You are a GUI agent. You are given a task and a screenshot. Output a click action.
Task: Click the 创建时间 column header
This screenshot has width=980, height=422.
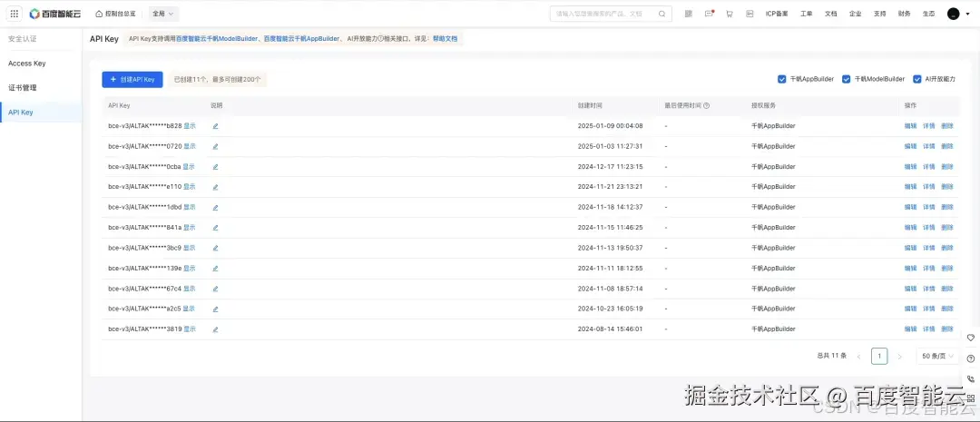point(590,105)
